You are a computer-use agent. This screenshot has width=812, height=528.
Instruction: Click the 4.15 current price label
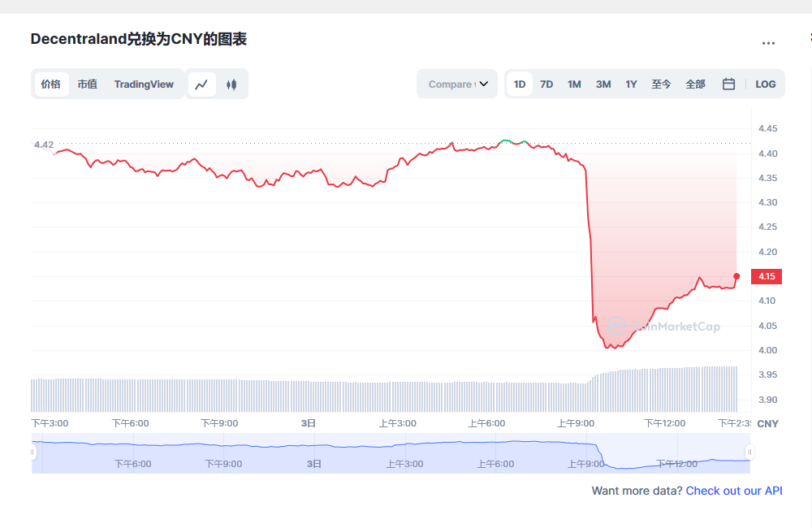tap(767, 276)
